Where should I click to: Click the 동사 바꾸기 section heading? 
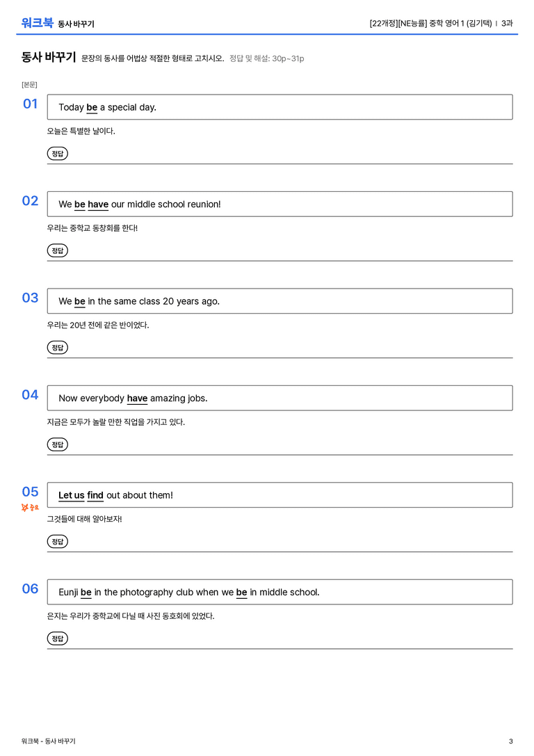[49, 57]
